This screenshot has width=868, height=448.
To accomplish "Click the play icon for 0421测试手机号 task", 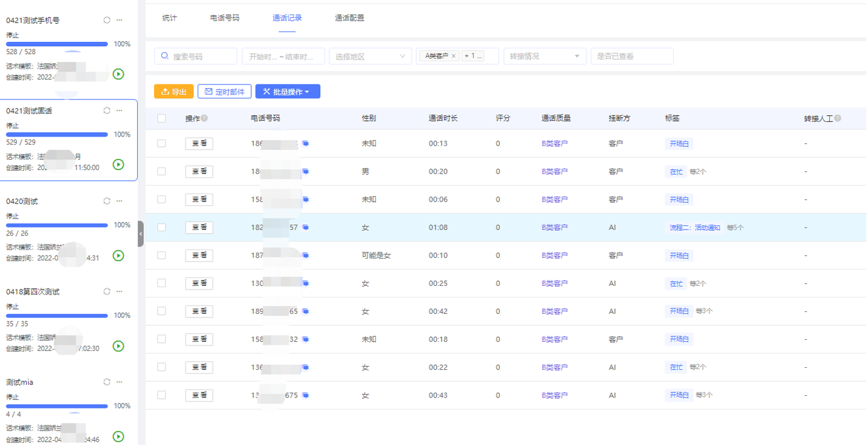I will point(119,74).
